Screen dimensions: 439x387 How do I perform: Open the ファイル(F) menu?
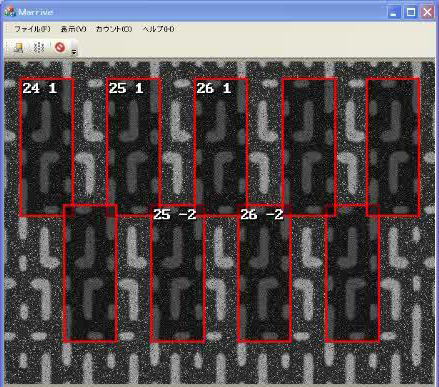click(x=32, y=29)
